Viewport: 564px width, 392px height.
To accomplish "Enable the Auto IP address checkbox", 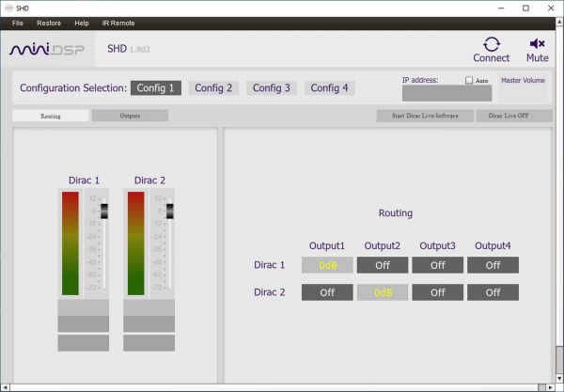I will pos(470,81).
